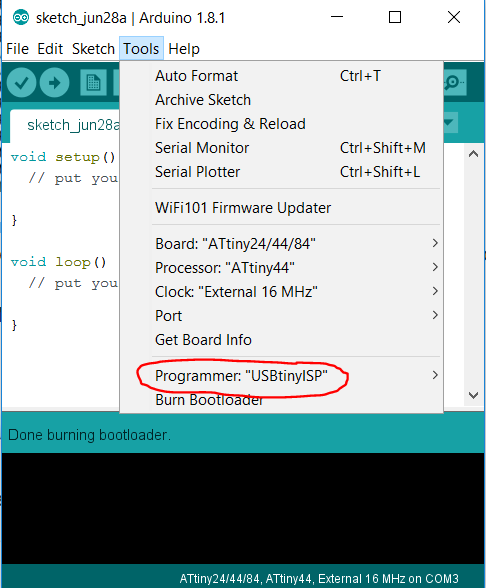Viewport: 486px width, 588px height.
Task: Click the Verify checkmark toolbar icon
Action: tap(21, 82)
